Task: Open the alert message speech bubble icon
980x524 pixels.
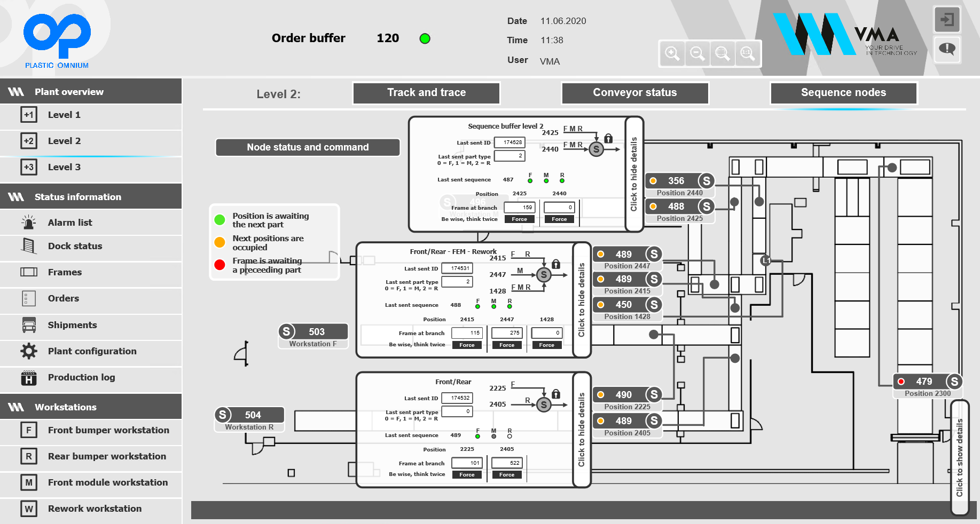Action: point(947,50)
